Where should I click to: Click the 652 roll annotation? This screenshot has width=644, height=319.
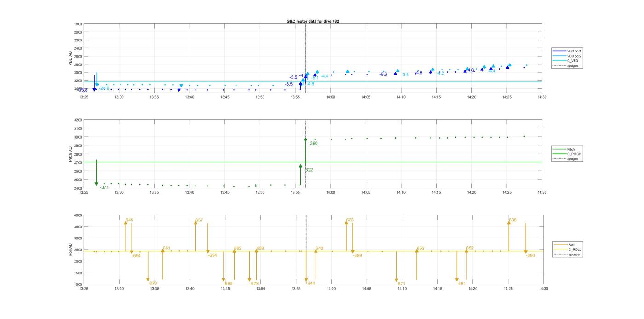(470, 248)
